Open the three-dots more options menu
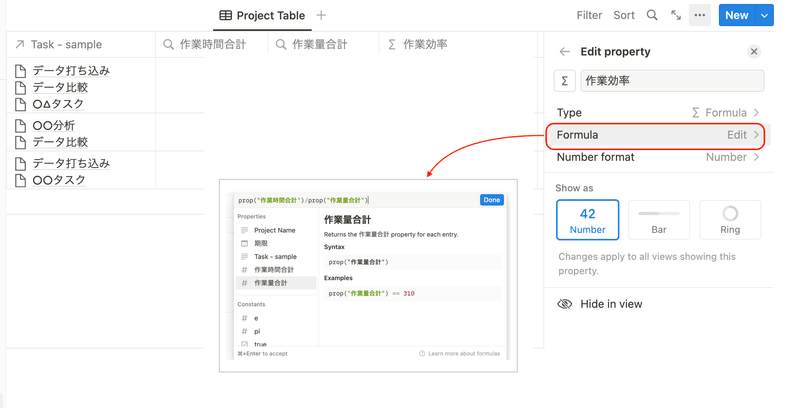Viewport: 800px width, 408px height. pyautogui.click(x=699, y=15)
